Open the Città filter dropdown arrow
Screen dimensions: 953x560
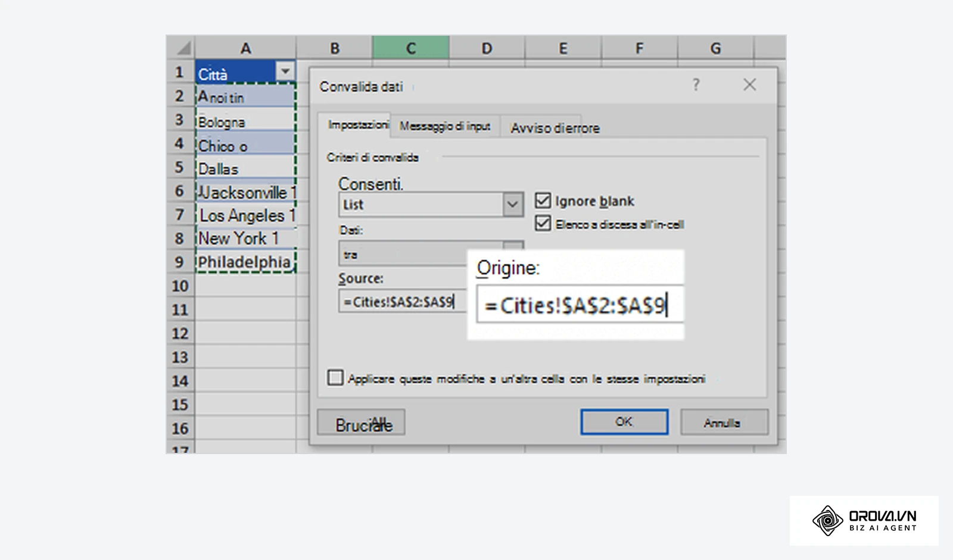[x=285, y=71]
